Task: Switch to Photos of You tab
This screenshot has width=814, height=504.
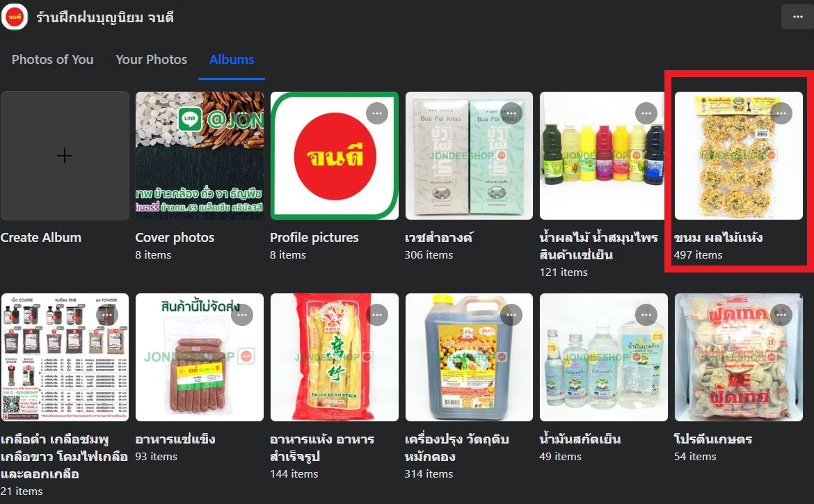Action: coord(52,60)
